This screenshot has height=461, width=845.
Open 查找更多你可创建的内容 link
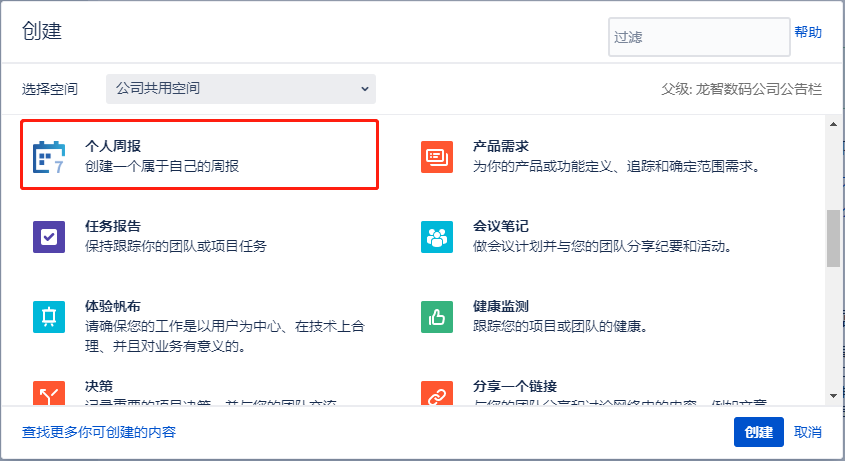(100, 432)
